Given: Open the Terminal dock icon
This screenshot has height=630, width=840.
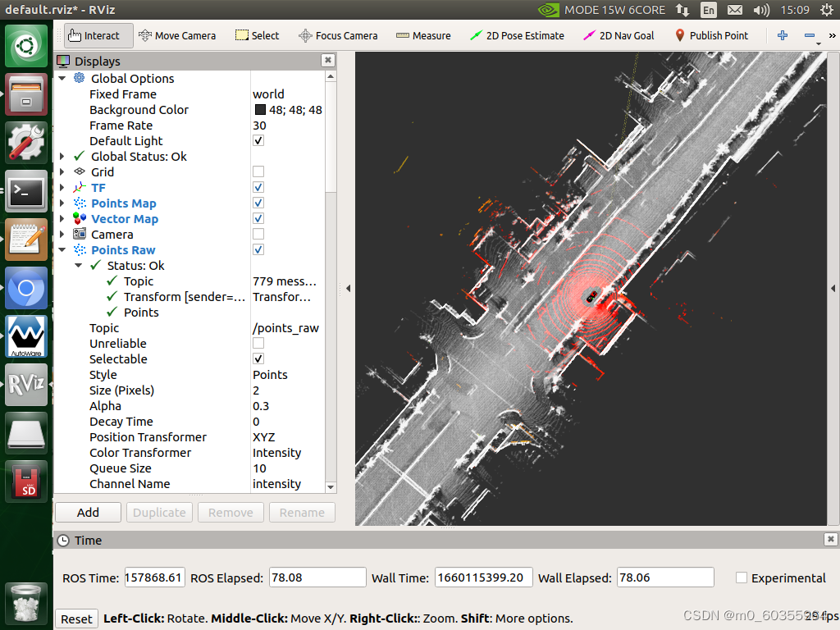Looking at the screenshot, I should point(26,191).
